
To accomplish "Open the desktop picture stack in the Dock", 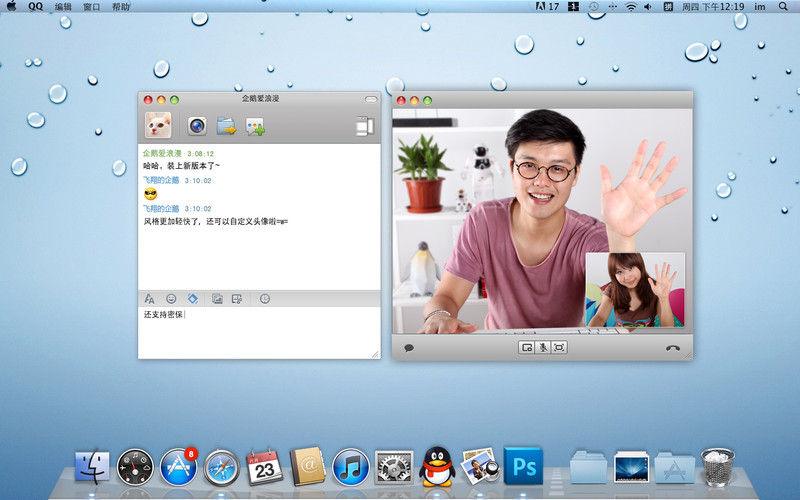I will 632,467.
